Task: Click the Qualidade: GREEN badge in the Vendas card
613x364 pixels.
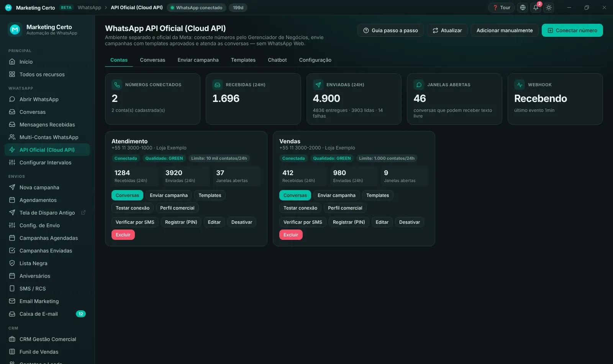Action: [x=332, y=158]
